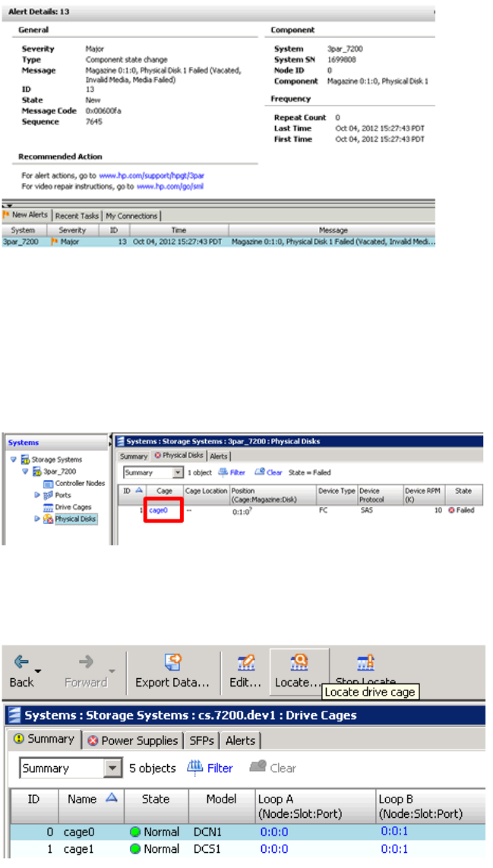The image size is (493, 868).
Task: Click the DCN1 model cell
Action: click(207, 832)
